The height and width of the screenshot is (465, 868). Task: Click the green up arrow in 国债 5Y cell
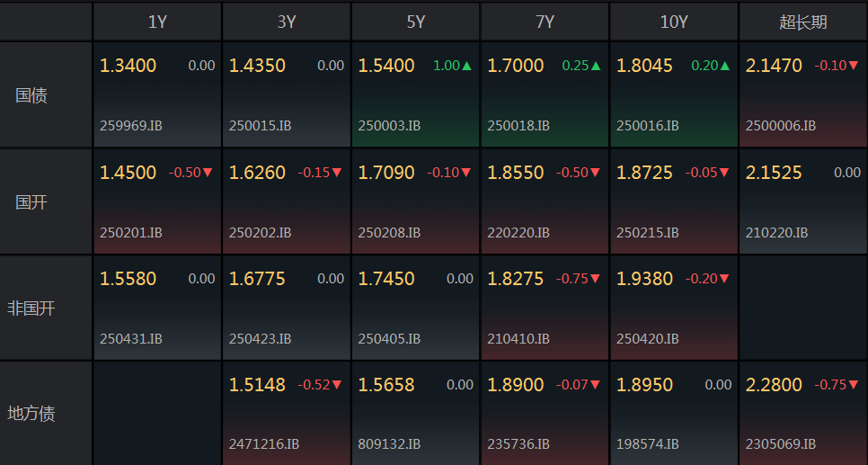466,66
